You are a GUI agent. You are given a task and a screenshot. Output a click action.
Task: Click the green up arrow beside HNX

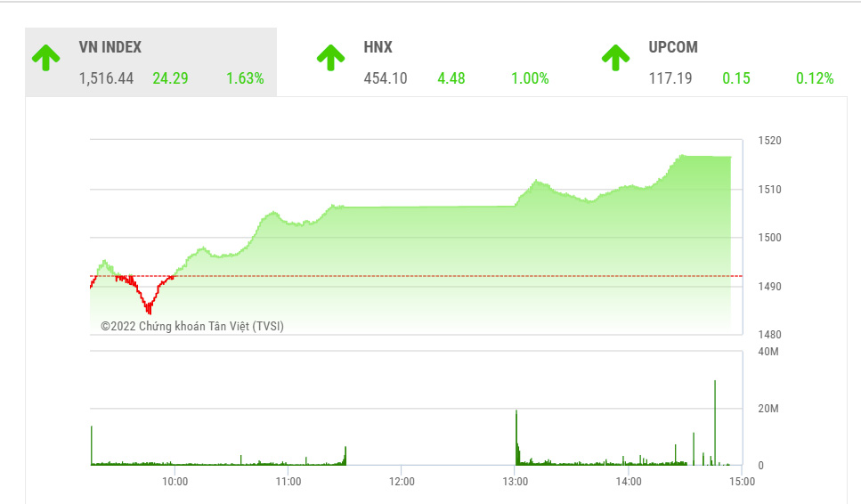[x=330, y=57]
